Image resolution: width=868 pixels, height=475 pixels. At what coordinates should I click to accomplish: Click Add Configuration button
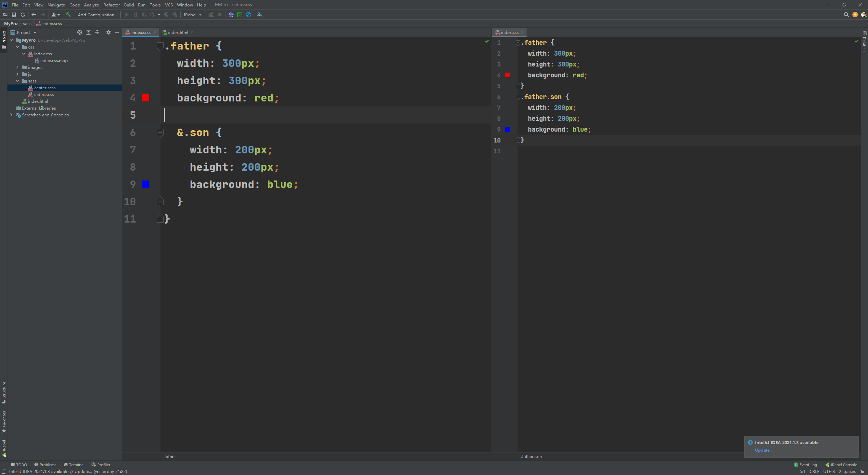[98, 15]
